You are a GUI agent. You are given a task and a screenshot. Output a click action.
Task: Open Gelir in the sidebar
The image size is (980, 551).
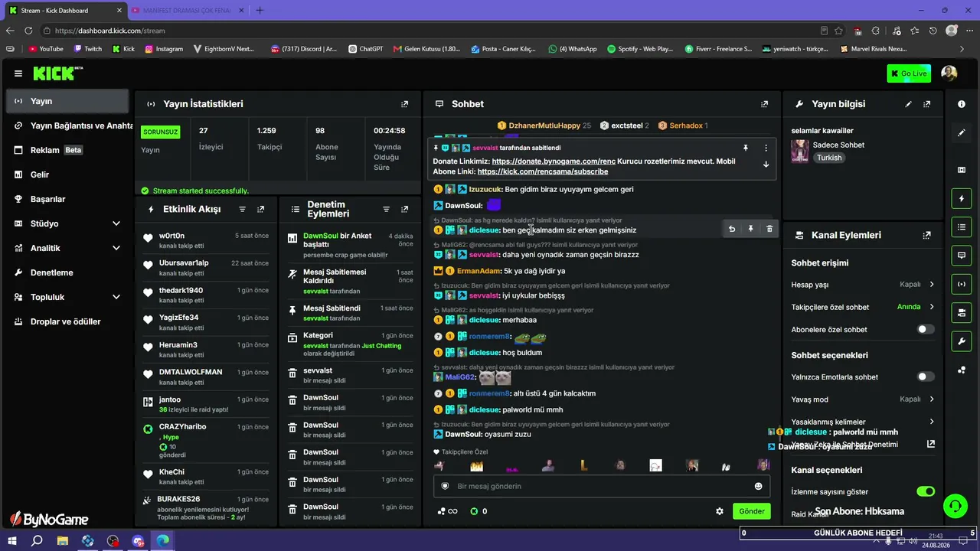pyautogui.click(x=67, y=174)
